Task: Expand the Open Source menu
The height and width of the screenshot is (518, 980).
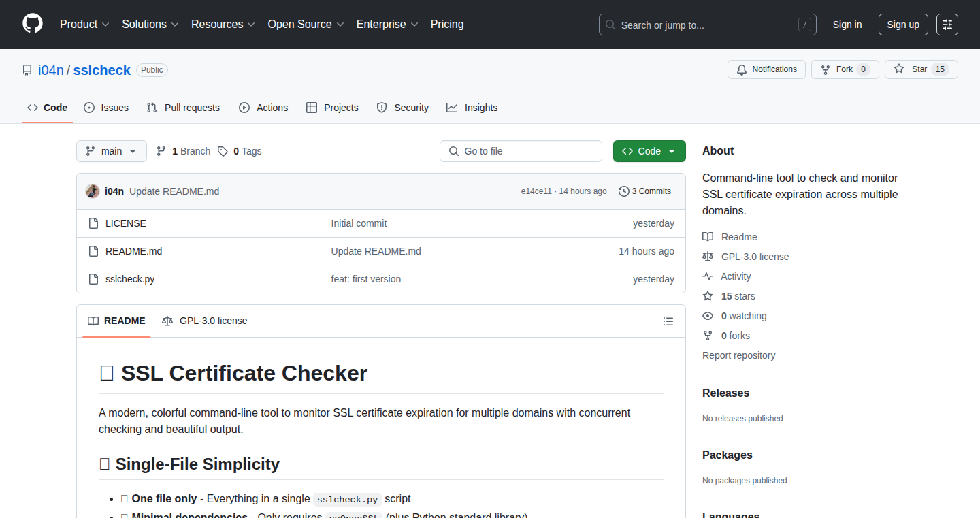Action: click(306, 24)
